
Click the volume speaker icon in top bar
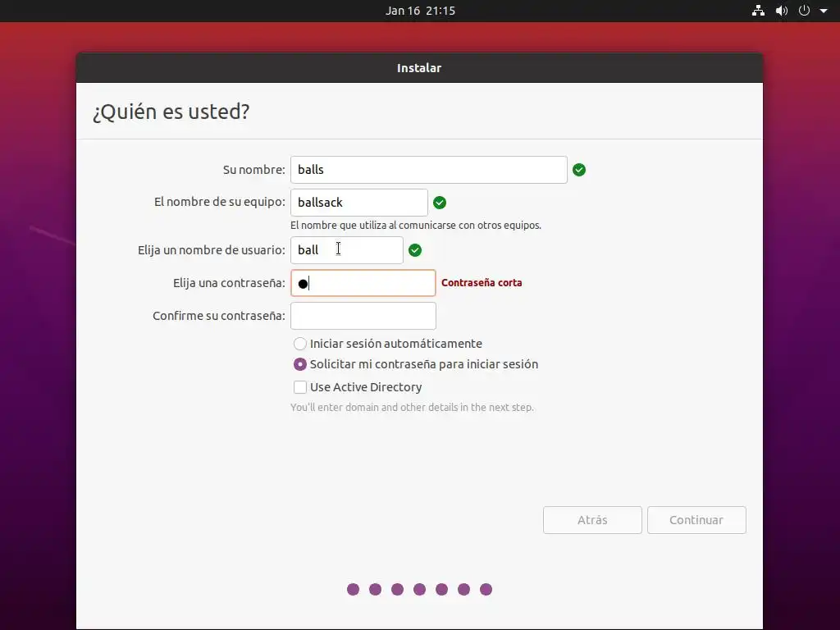point(782,11)
